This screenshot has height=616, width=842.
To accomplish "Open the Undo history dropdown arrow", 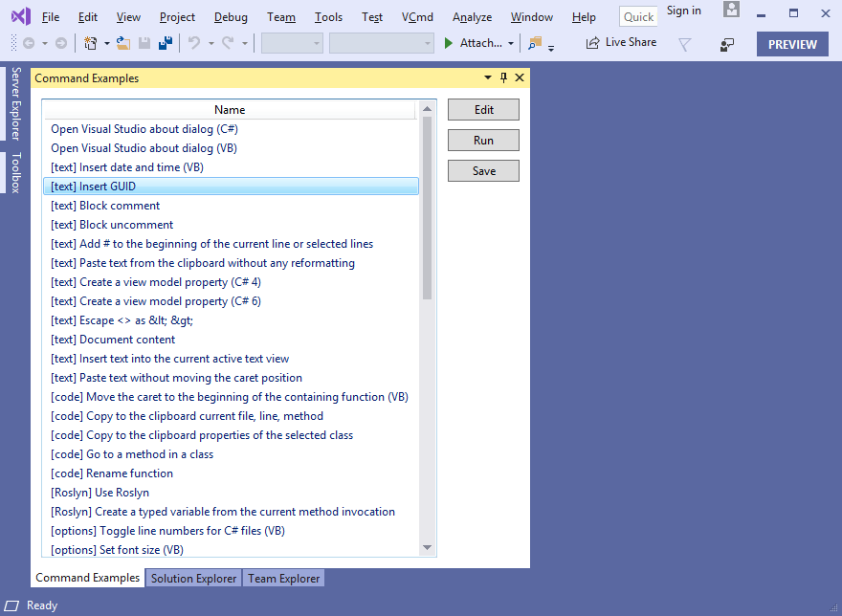I will click(210, 44).
